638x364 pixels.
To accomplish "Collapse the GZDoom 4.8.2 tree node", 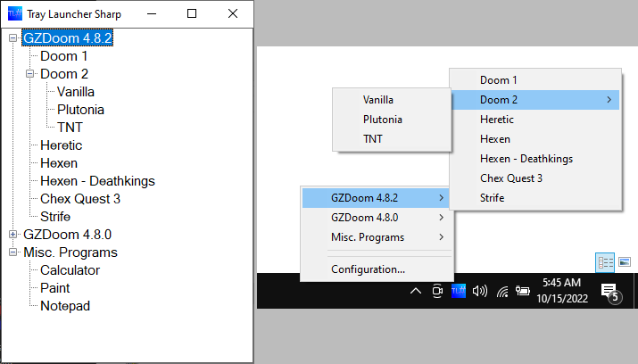I will [x=13, y=37].
